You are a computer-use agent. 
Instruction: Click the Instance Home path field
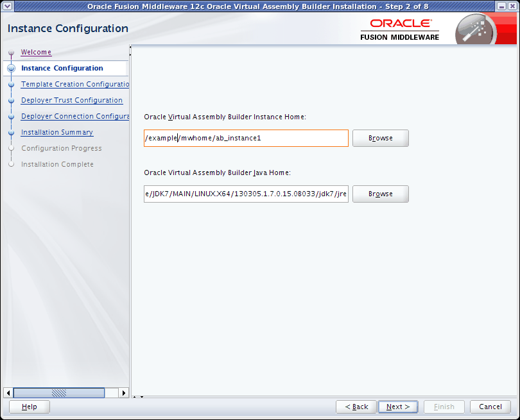246,138
